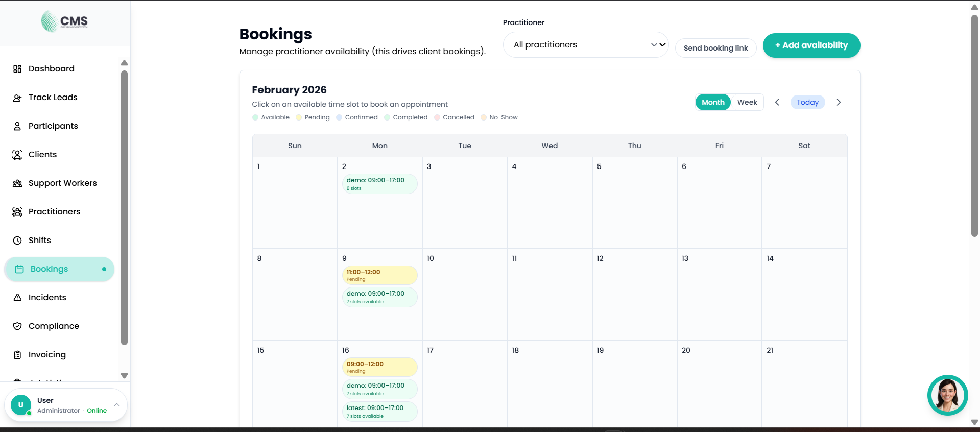Open the Clients section
Viewport: 980px width, 432px height.
59,155
